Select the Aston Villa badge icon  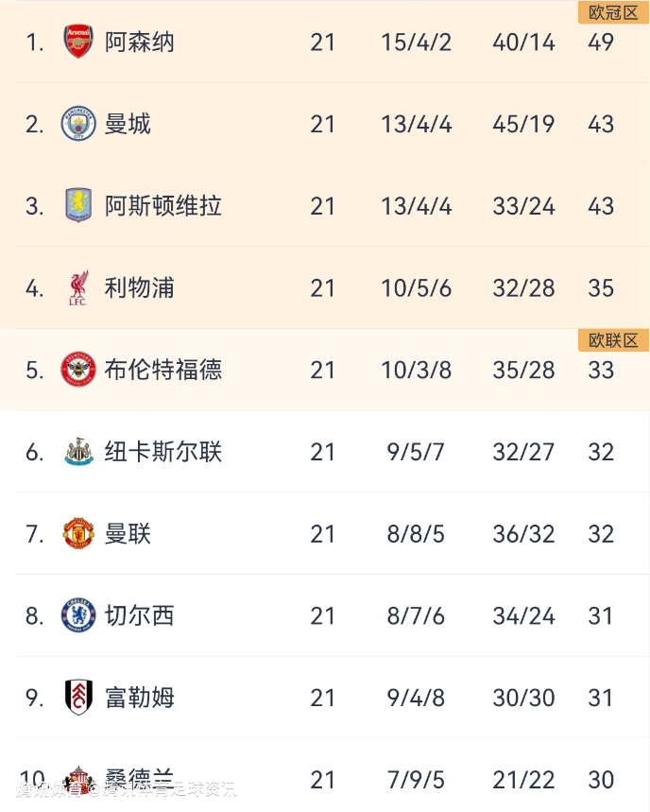point(78,206)
